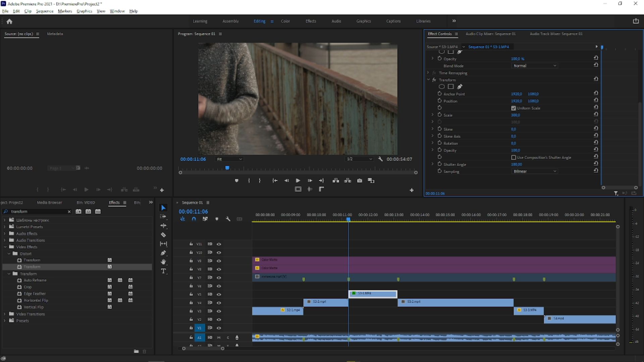Enable Use Composition's Shutter Angle checkbox
The height and width of the screenshot is (362, 644).
pyautogui.click(x=514, y=158)
